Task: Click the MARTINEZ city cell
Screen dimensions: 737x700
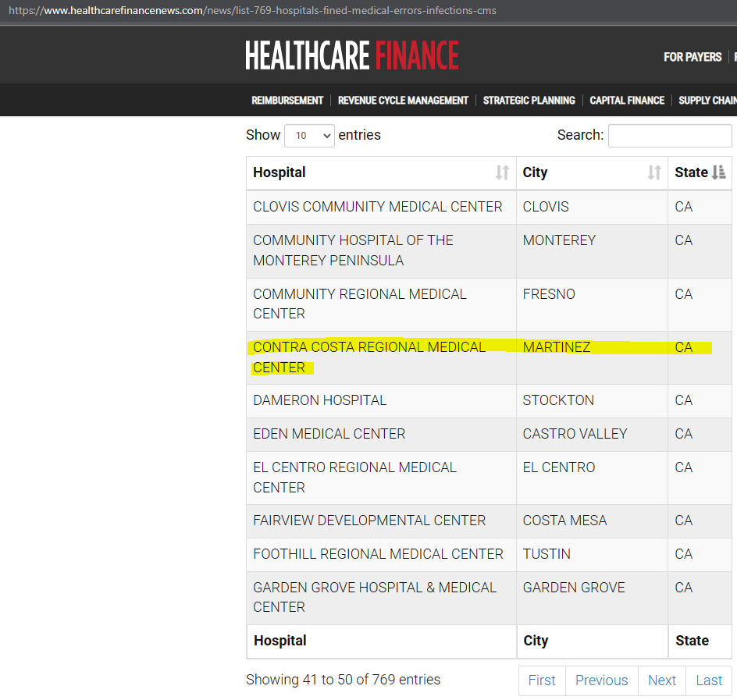Action: 592,357
